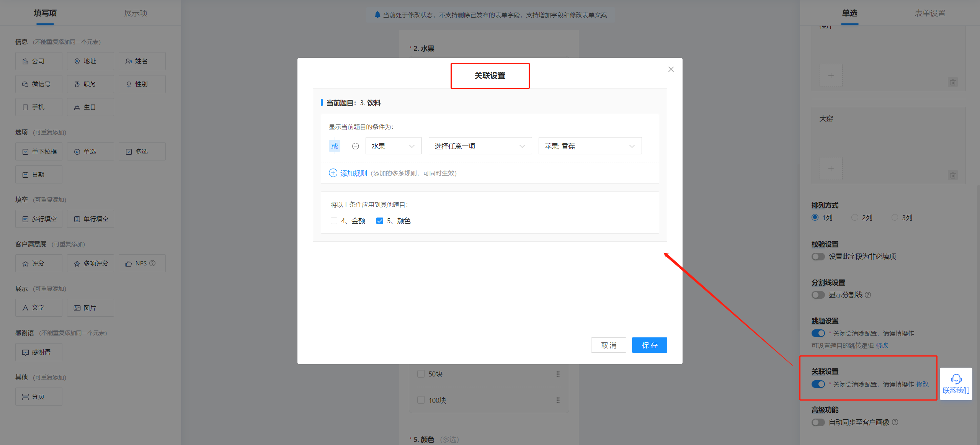Click the 添加规则 link
The image size is (980, 445).
353,173
